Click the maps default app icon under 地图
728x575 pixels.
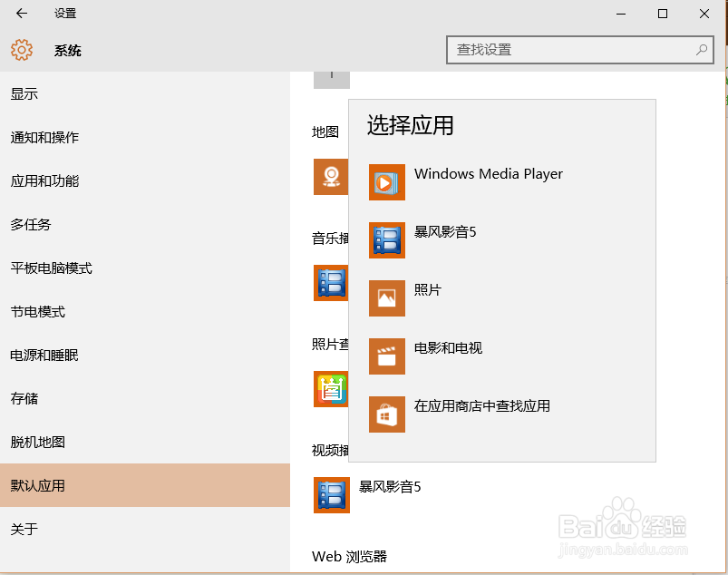[x=331, y=177]
